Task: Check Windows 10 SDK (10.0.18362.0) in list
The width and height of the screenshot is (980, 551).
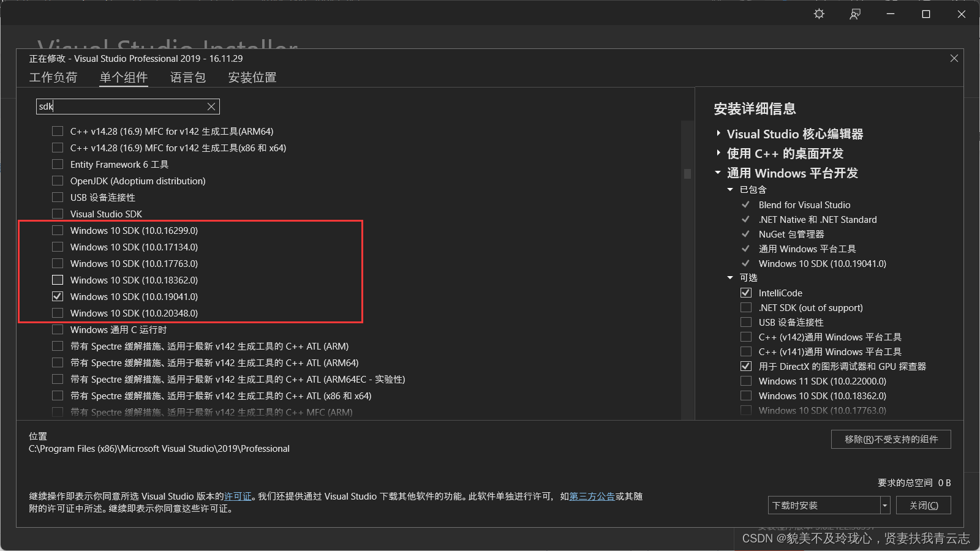Action: pyautogui.click(x=58, y=280)
